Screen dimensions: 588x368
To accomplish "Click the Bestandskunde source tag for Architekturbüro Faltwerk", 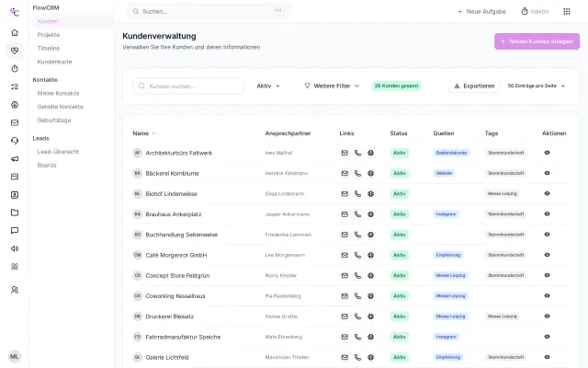I will point(451,153).
